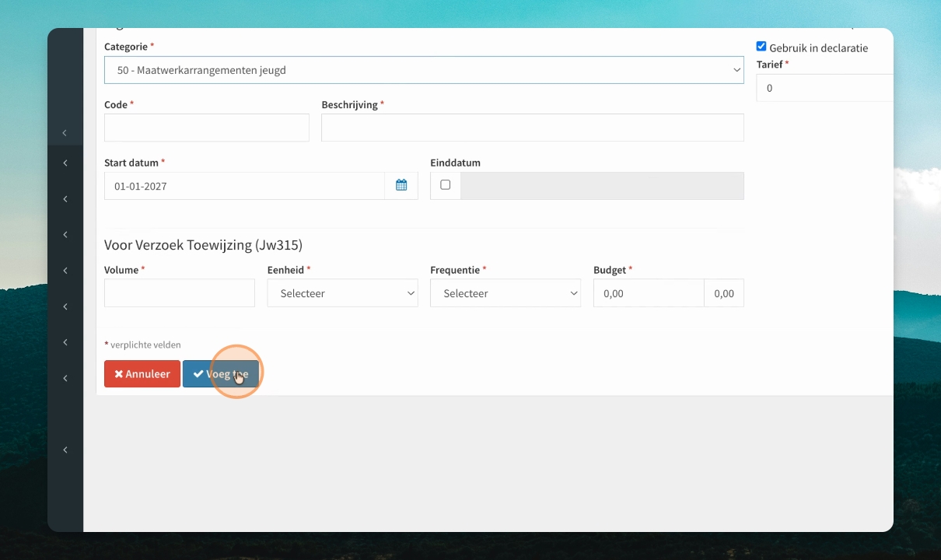Open the Categorie dropdown

pos(424,70)
